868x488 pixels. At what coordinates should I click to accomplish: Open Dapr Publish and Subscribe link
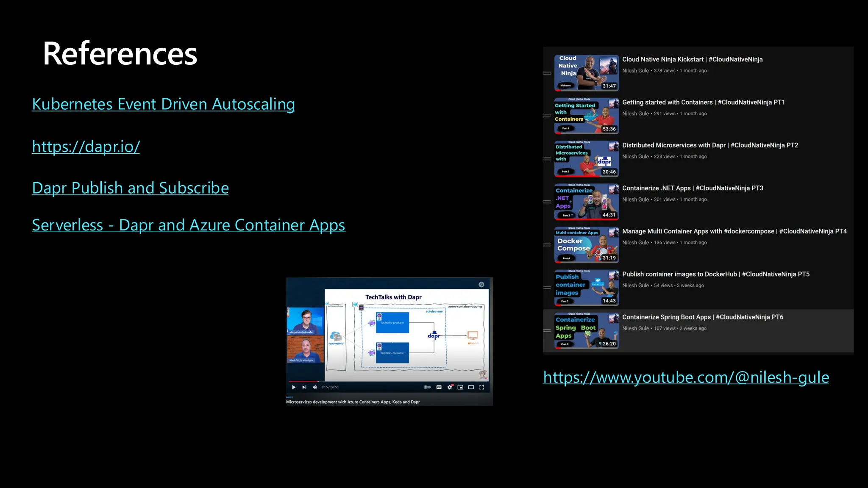(131, 188)
